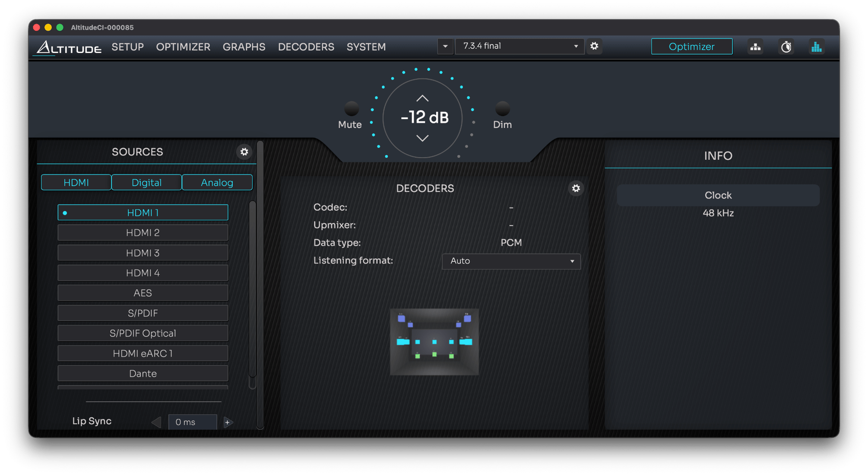Open the OPTIMIZER menu

(x=183, y=47)
